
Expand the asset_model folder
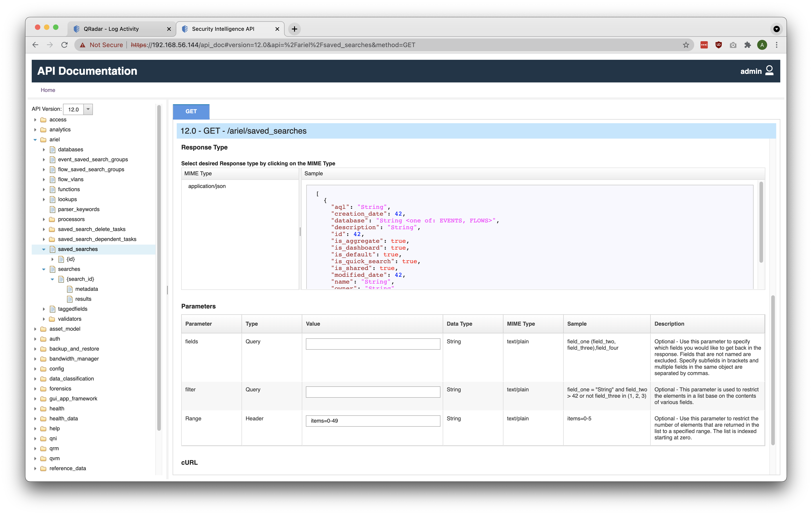(35, 329)
